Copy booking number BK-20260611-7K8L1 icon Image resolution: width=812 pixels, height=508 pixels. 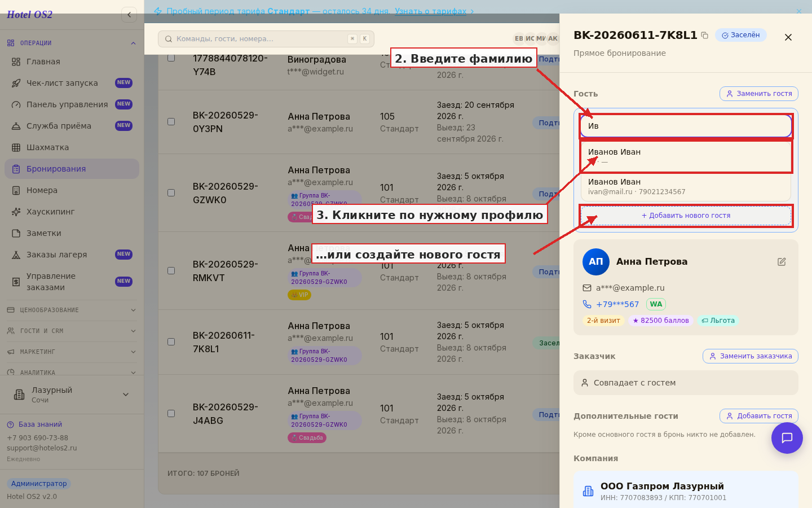pyautogui.click(x=704, y=35)
